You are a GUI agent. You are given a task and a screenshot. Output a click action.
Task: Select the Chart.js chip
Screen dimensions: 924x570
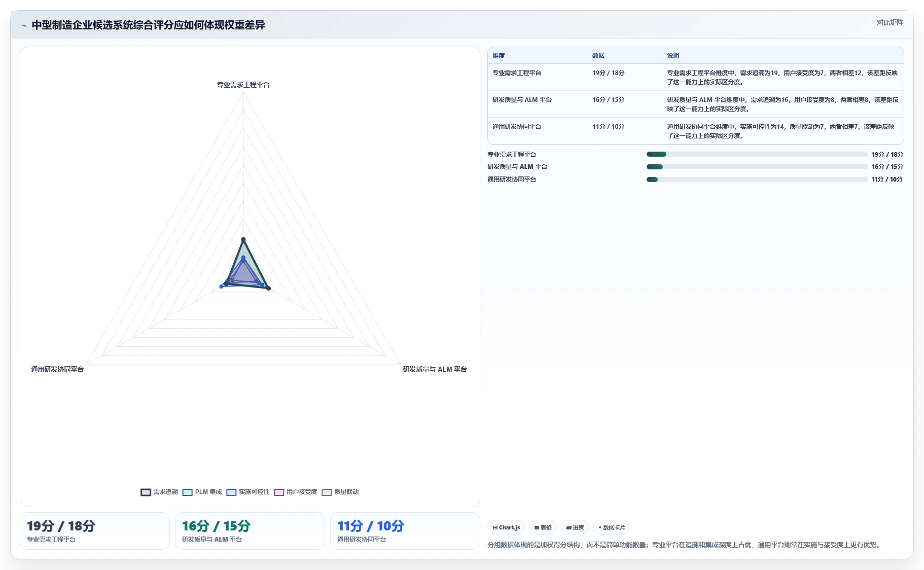(506, 527)
